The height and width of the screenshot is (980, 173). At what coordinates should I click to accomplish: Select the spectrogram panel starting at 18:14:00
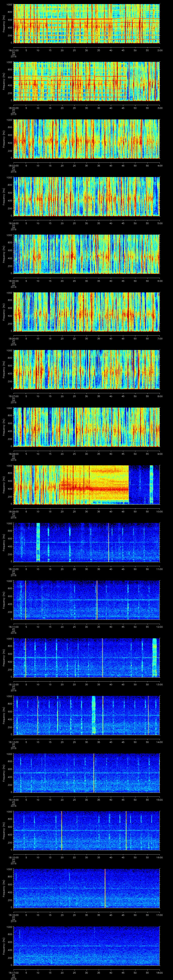pyautogui.click(x=87, y=773)
